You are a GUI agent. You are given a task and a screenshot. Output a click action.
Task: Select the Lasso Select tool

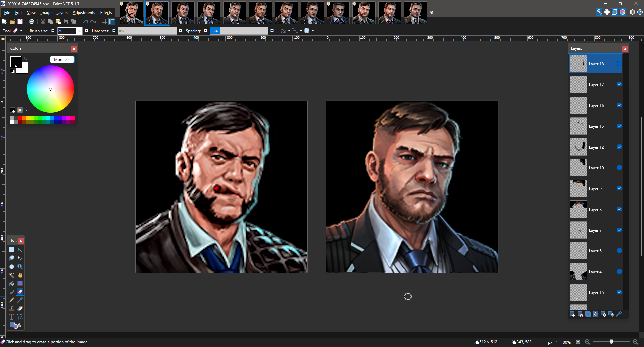tap(12, 258)
